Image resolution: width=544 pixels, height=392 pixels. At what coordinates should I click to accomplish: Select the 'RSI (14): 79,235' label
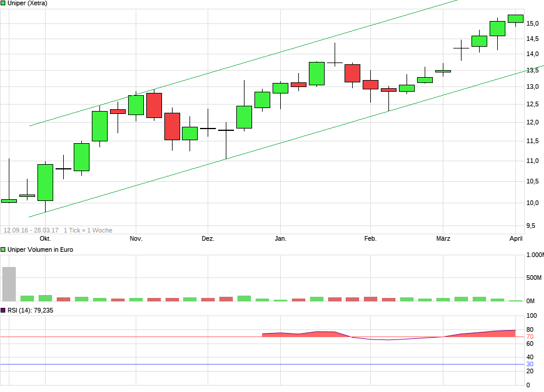[x=30, y=310]
